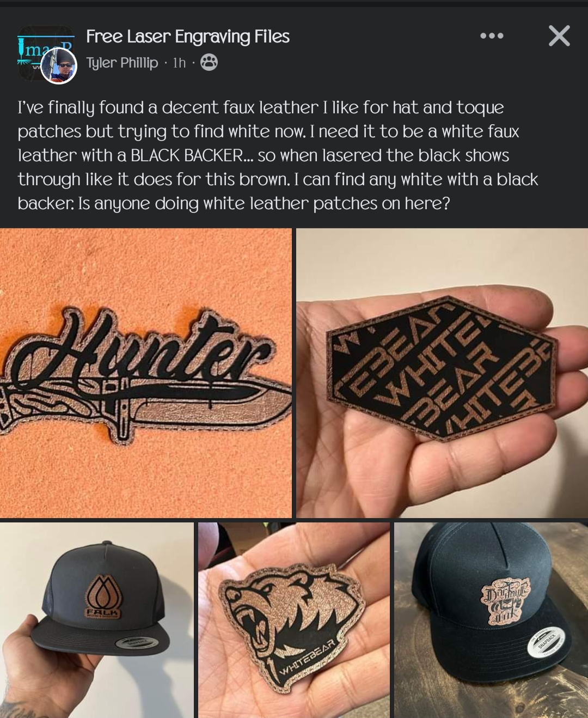Click the gothic leather patch on black hat
Image resolution: width=588 pixels, height=718 pixels.
coord(505,600)
